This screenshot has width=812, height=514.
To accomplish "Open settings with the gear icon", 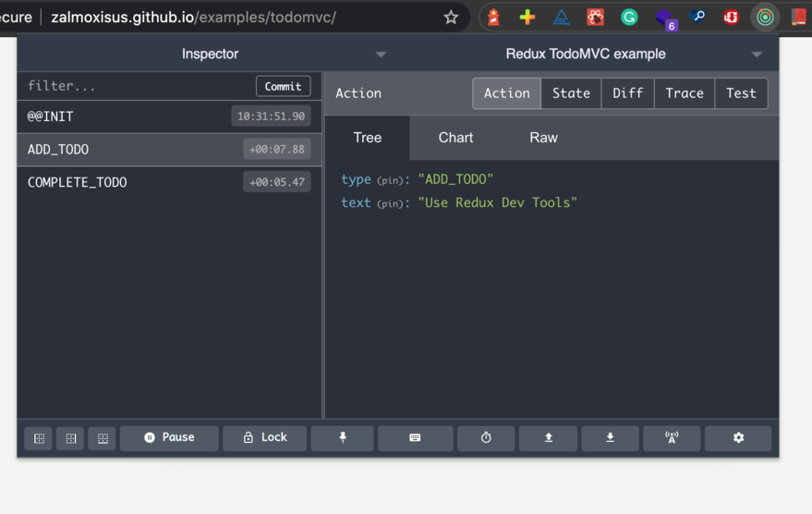I will click(x=738, y=438).
